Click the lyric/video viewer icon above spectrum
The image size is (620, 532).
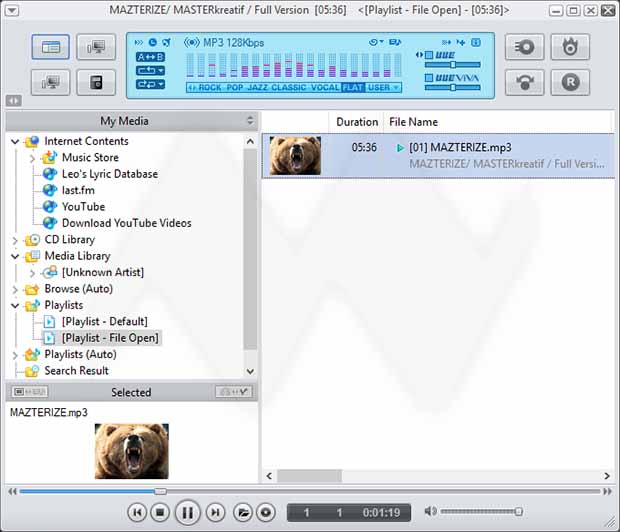pyautogui.click(x=395, y=42)
